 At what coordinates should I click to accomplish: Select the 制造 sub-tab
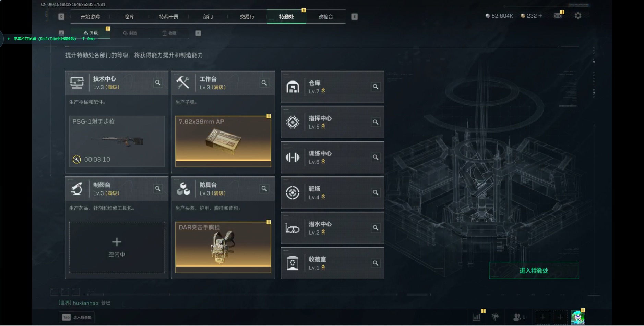(130, 33)
